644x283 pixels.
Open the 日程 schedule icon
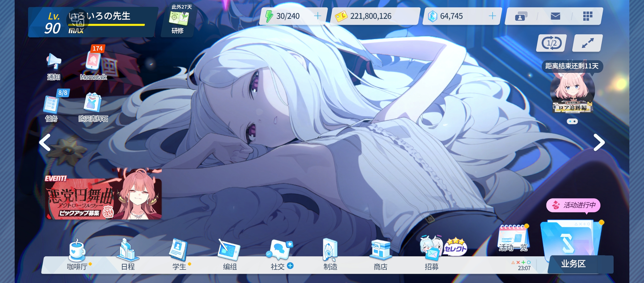127,249
